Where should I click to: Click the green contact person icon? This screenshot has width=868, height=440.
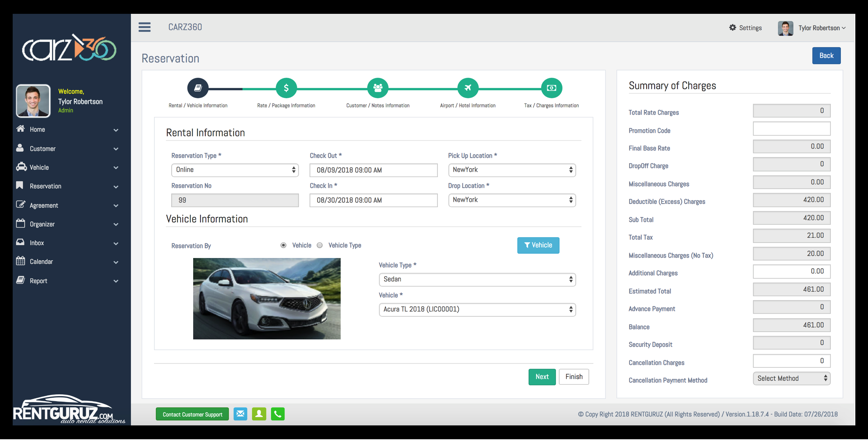[259, 414]
